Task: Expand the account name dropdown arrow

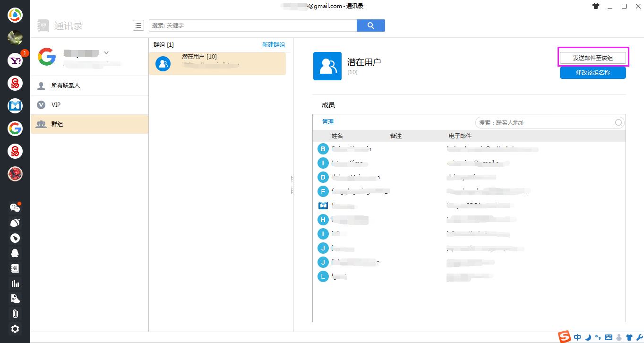Action: [x=107, y=53]
